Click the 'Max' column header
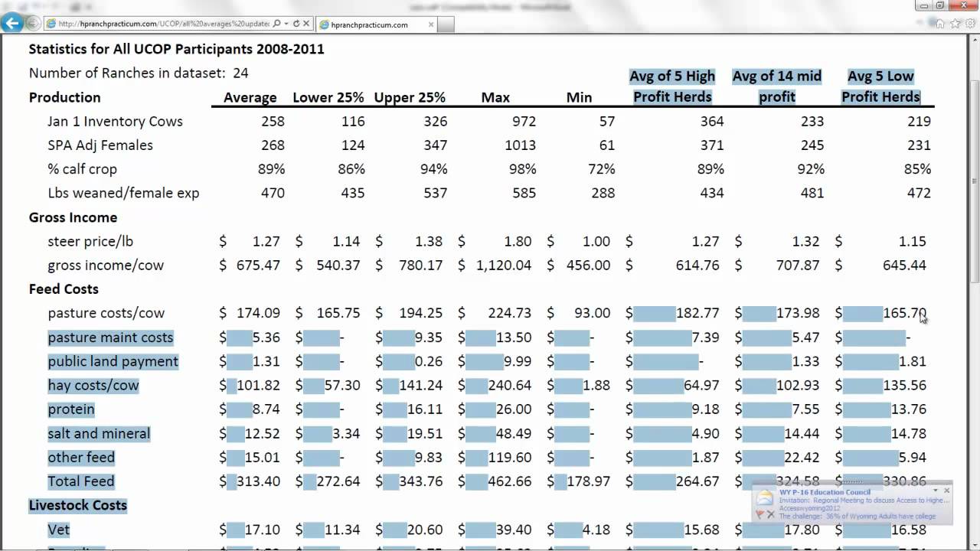The height and width of the screenshot is (551, 980). (x=495, y=98)
